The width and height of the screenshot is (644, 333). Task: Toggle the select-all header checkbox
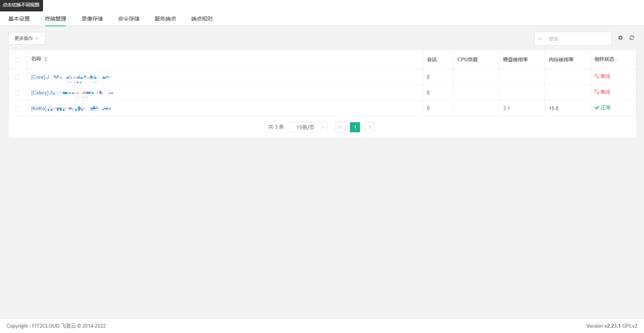pyautogui.click(x=18, y=59)
